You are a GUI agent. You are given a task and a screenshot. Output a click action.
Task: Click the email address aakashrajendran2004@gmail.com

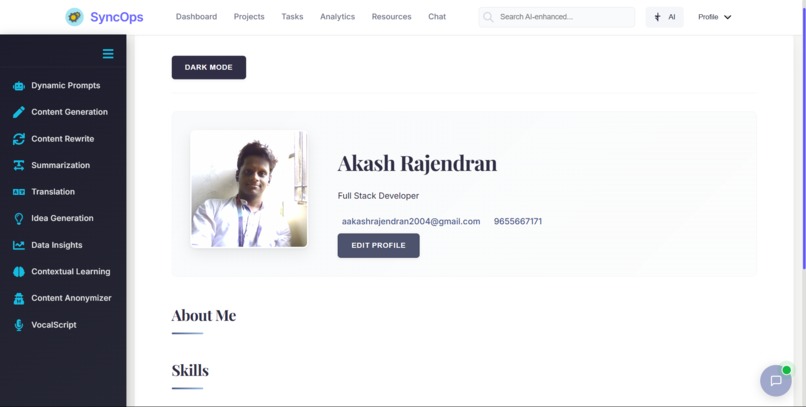[411, 221]
